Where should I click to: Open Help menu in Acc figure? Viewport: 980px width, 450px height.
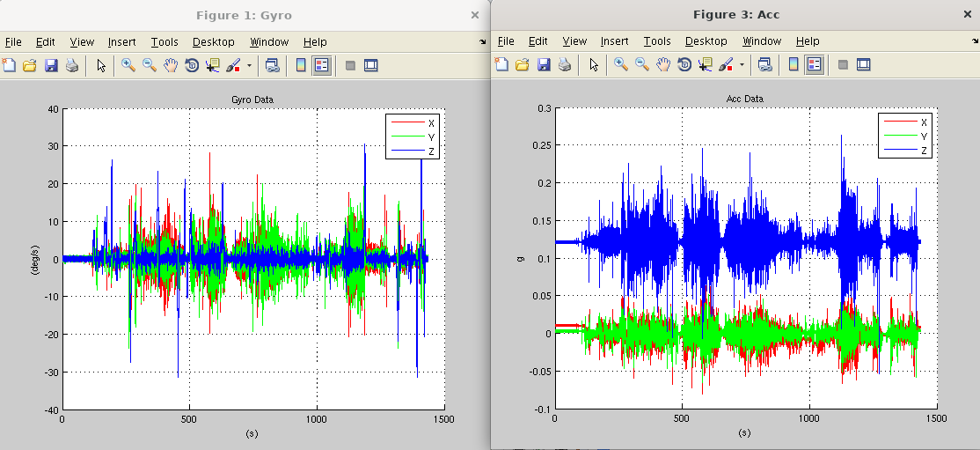click(x=808, y=41)
